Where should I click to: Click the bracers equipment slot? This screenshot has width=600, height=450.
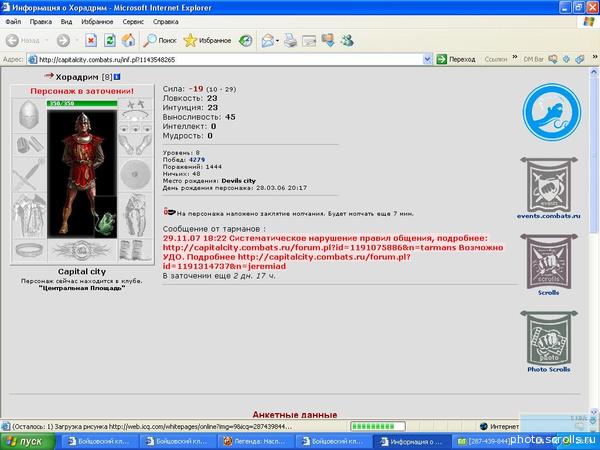(x=29, y=145)
